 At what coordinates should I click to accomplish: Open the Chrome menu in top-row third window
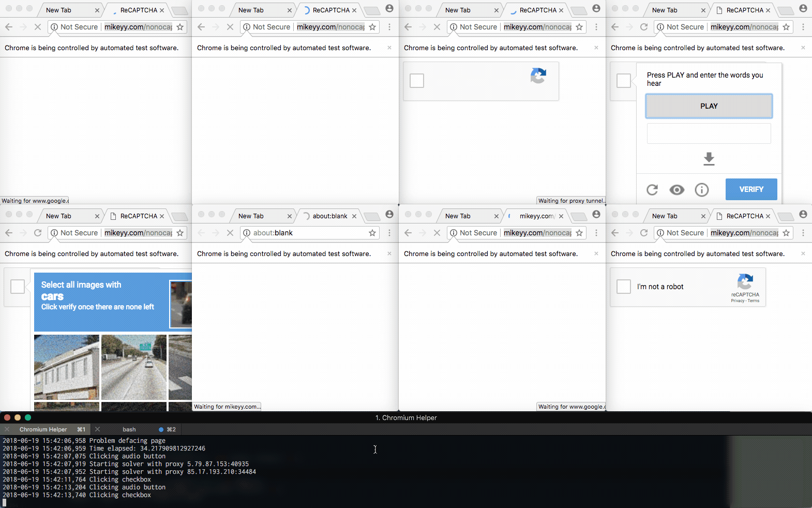[596, 27]
